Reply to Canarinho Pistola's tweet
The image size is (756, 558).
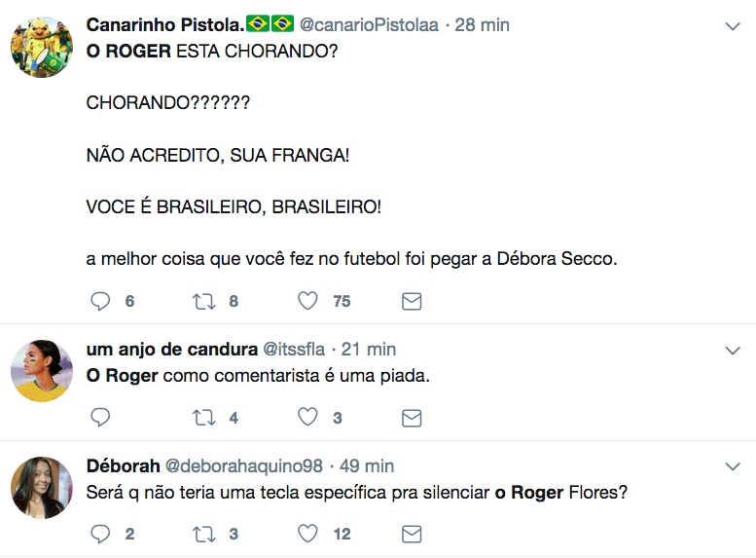click(101, 301)
